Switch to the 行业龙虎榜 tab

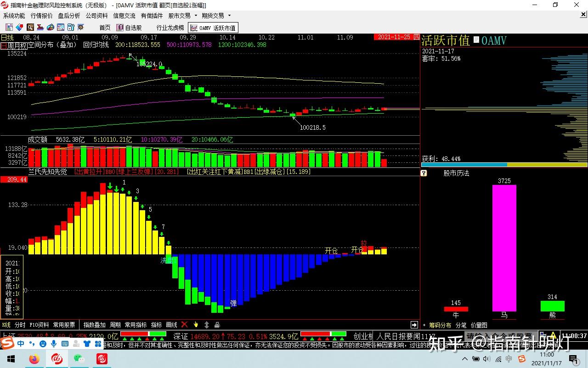(x=170, y=28)
